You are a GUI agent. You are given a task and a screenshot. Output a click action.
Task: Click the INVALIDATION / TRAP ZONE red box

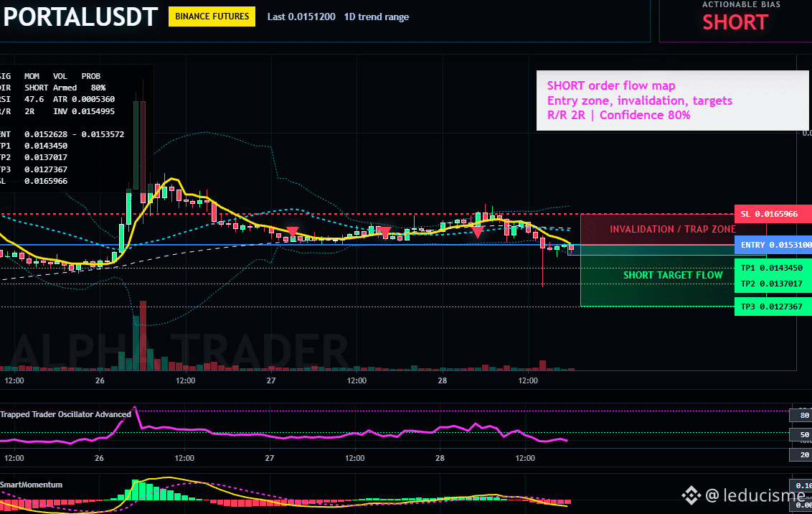672,229
